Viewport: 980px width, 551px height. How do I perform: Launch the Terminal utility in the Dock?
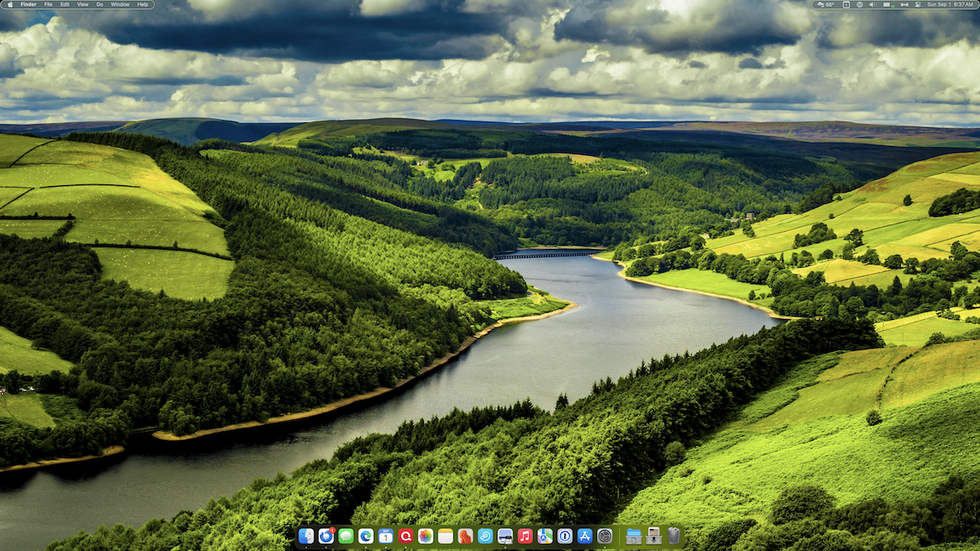(x=505, y=537)
